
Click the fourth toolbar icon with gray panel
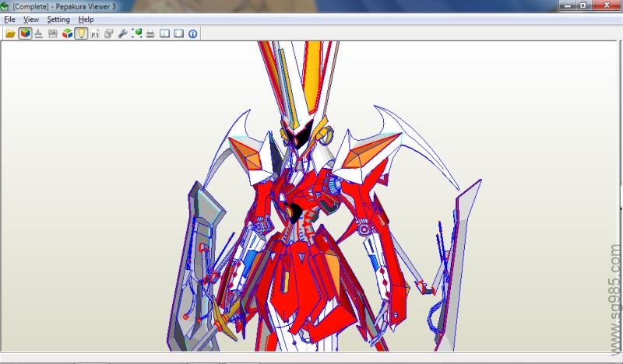(x=52, y=33)
